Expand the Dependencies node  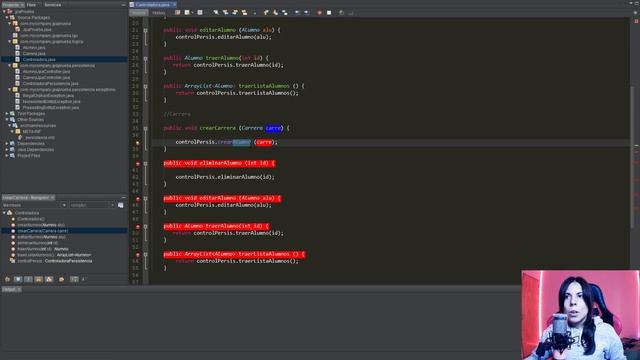[x=7, y=144]
